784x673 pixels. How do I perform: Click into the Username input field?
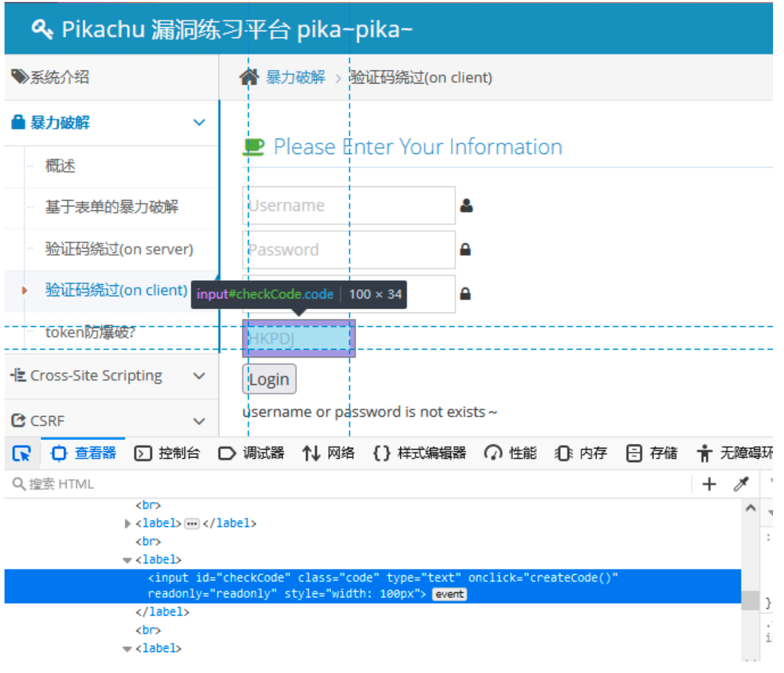click(x=349, y=206)
